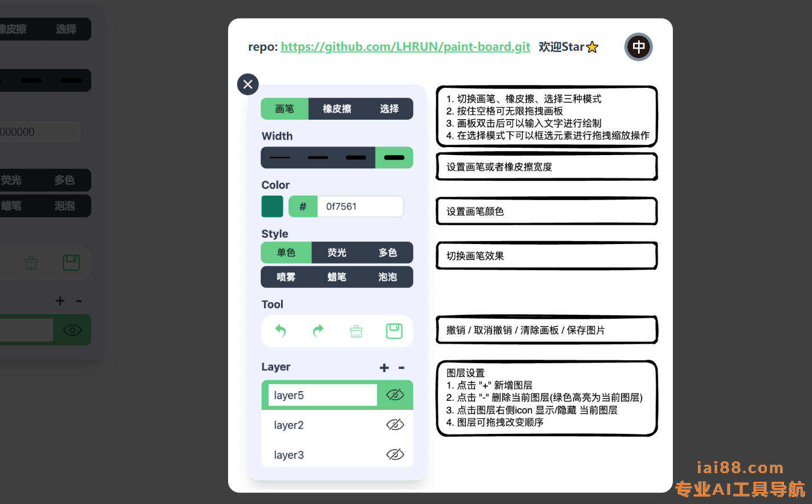Select the thinnest brush width option
This screenshot has height=504, width=812.
point(280,158)
